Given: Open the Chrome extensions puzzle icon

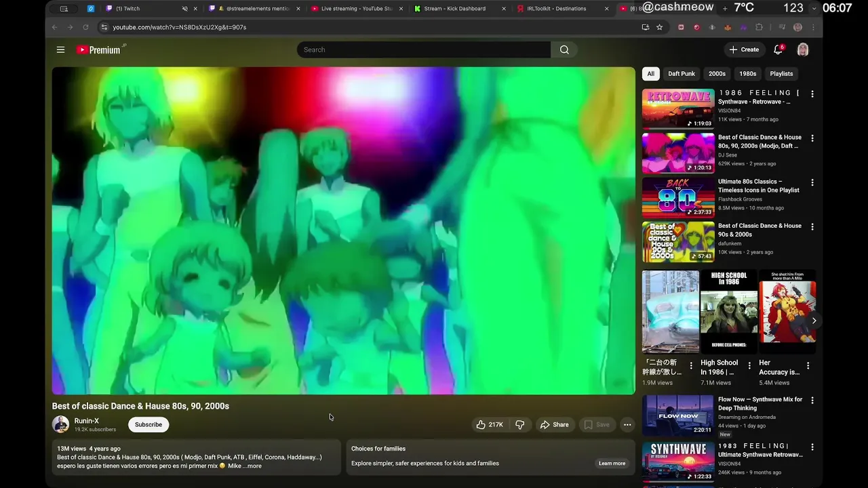Looking at the screenshot, I should 759,27.
